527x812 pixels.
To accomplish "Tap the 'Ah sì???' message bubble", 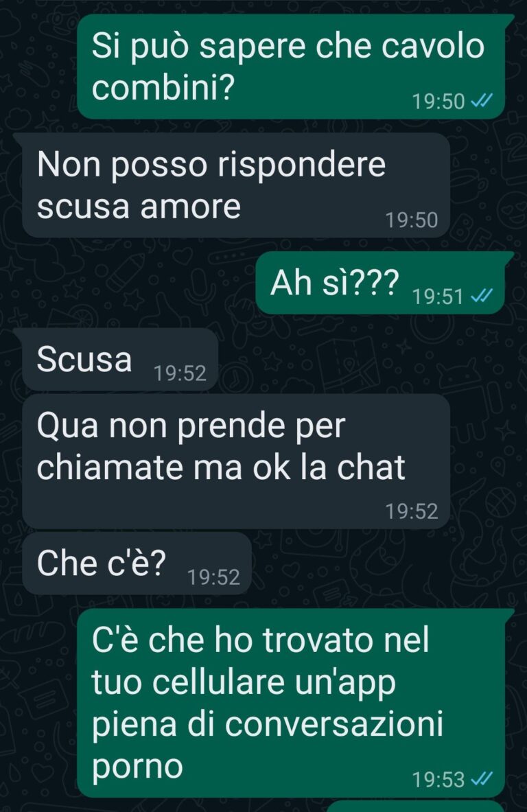I will [380, 283].
